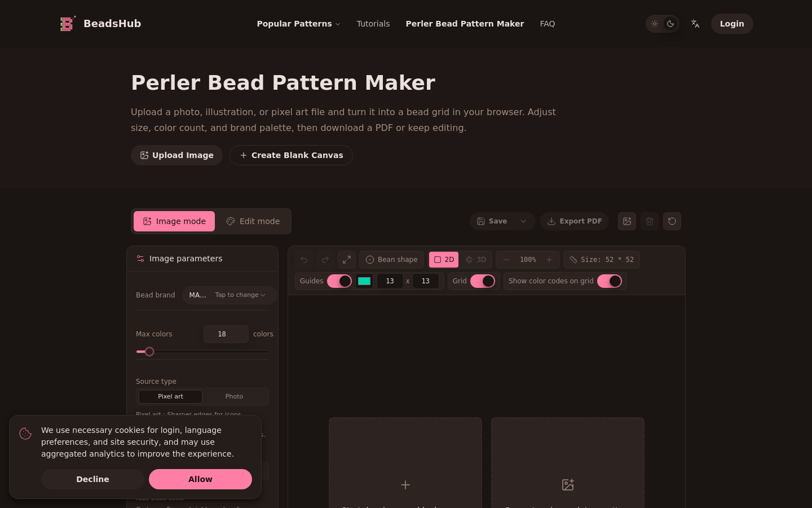Click Create Blank Canvas button
The width and height of the screenshot is (812, 508).
(291, 155)
